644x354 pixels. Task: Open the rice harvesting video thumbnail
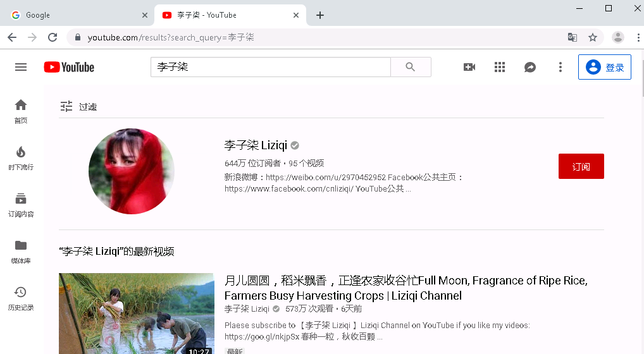(x=137, y=314)
